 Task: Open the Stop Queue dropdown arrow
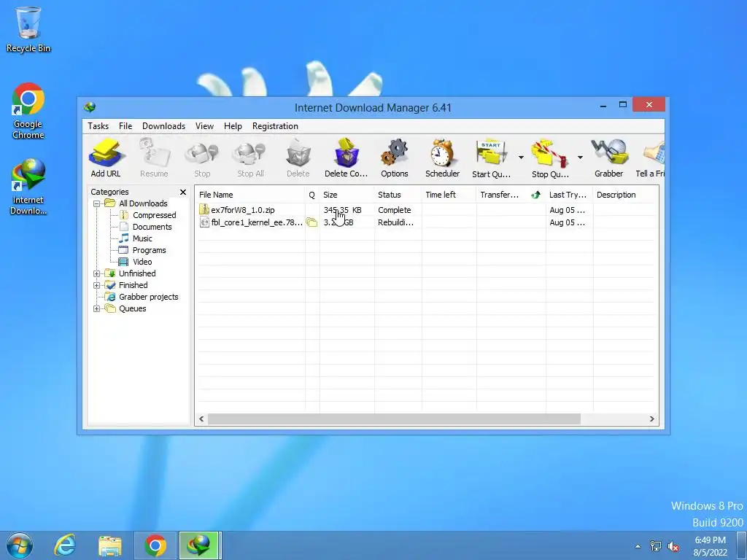point(580,157)
